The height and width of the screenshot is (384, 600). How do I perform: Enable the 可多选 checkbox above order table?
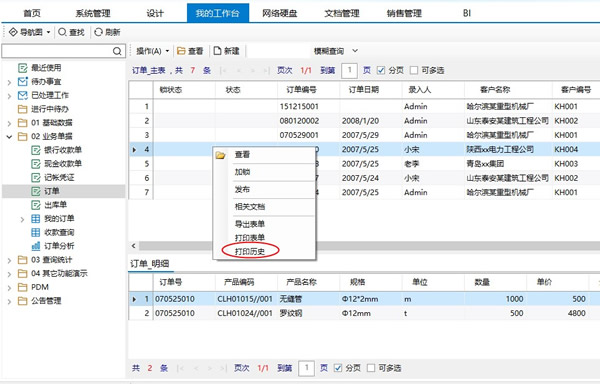(414, 70)
